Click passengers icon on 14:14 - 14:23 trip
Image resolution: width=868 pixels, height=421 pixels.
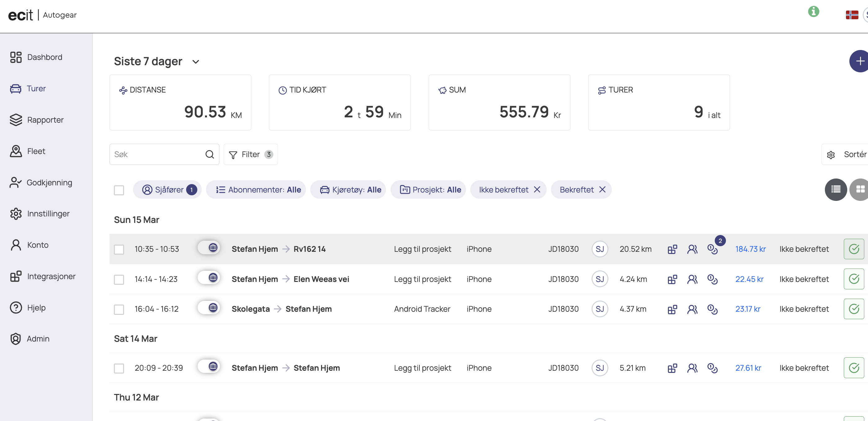pos(692,279)
